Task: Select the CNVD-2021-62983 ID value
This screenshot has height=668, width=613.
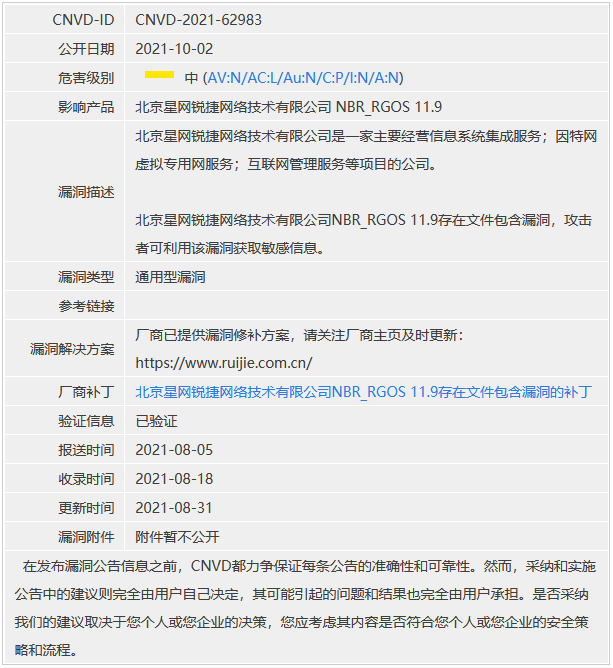Action: pyautogui.click(x=199, y=20)
